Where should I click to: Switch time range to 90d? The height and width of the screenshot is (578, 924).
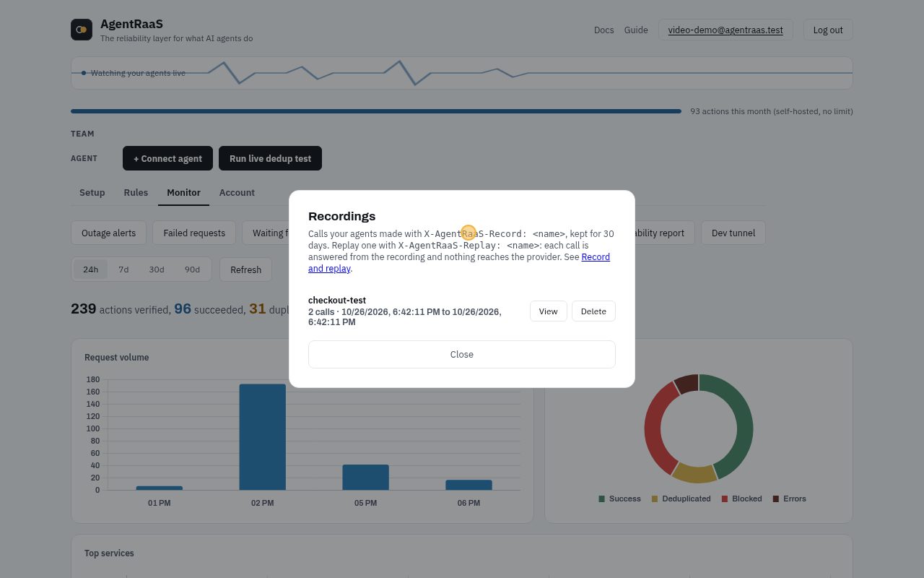pos(192,269)
